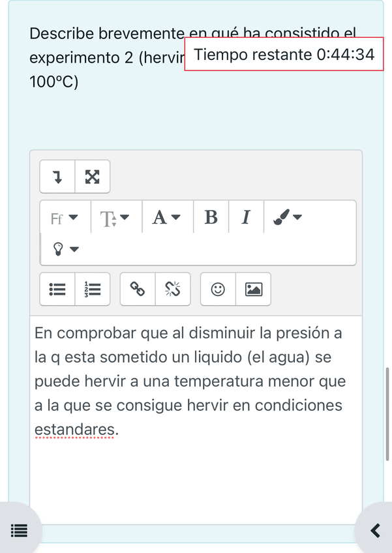Open the font family dropdown
Image resolution: width=392 pixels, height=553 pixels.
(65, 218)
